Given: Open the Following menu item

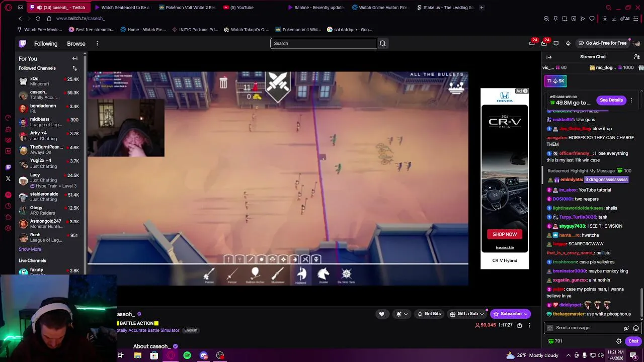Looking at the screenshot, I should point(46,44).
